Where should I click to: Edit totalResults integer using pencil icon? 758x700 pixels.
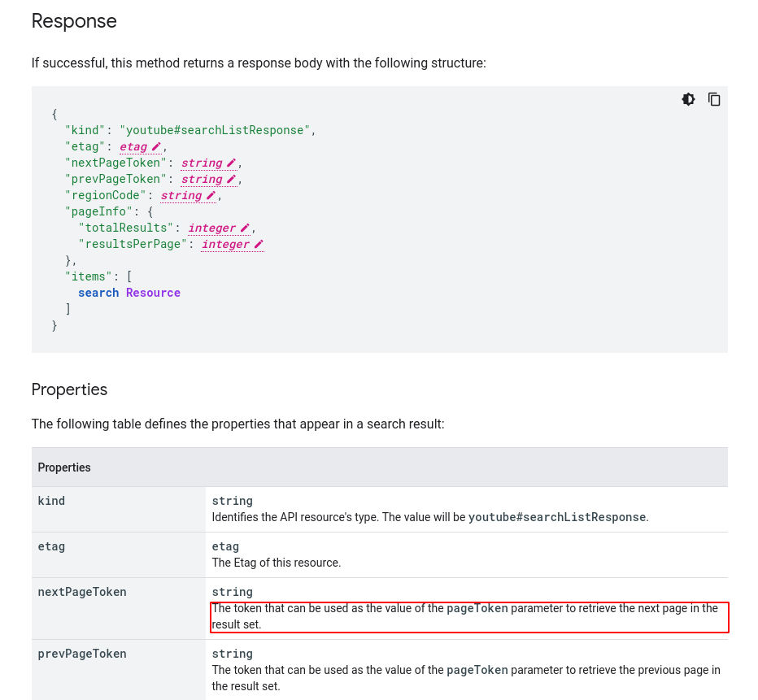[245, 228]
